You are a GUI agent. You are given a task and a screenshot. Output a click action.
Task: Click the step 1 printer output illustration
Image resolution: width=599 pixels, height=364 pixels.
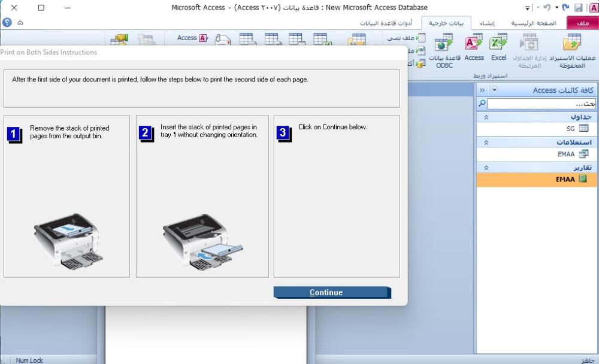click(68, 241)
